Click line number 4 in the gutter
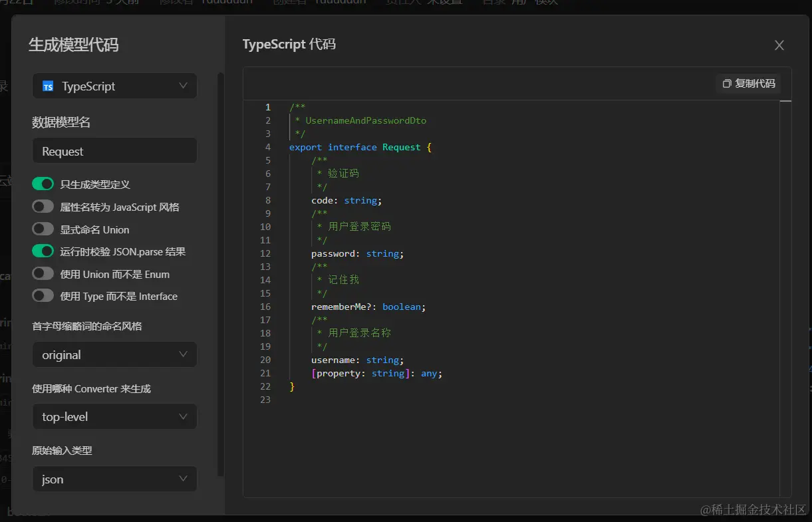 tap(267, 147)
